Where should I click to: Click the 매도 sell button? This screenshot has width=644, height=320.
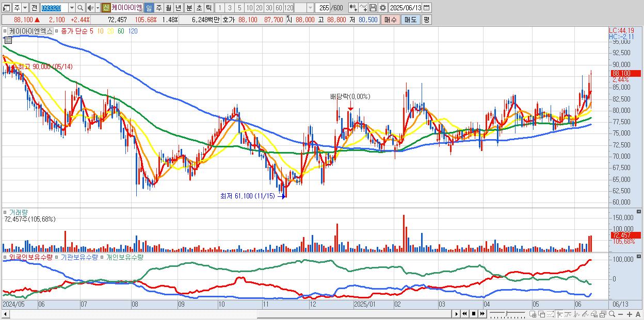(411, 20)
